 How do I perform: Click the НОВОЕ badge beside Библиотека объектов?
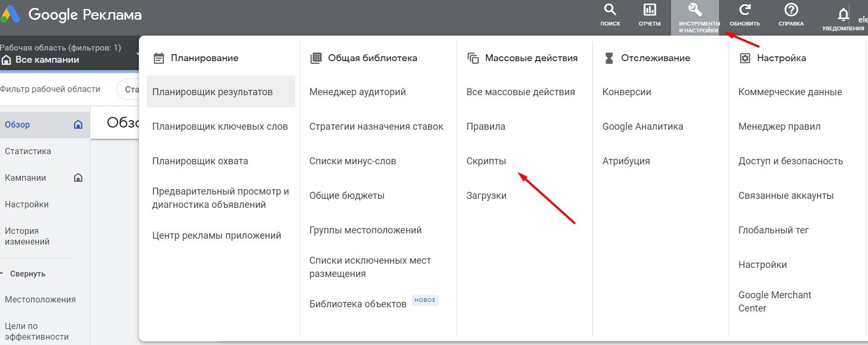[x=425, y=300]
